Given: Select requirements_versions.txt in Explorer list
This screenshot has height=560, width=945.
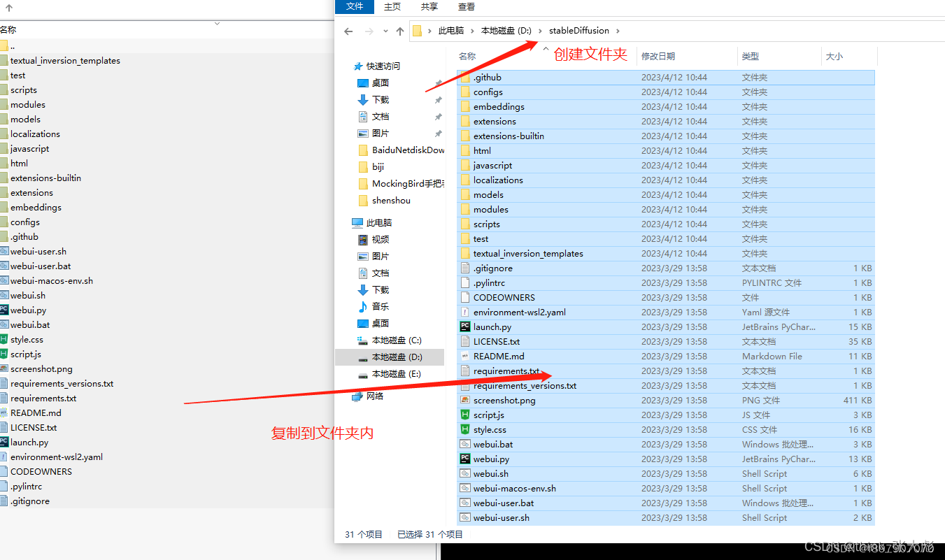Looking at the screenshot, I should point(666,385).
